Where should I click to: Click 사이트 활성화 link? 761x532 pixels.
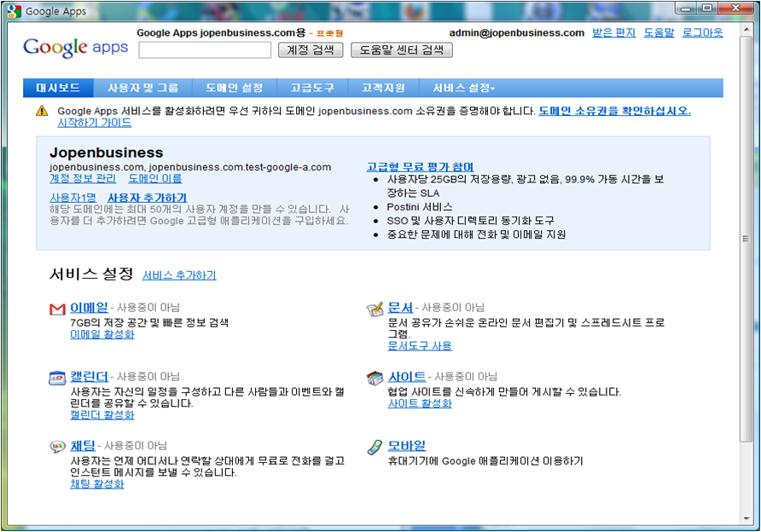coord(420,403)
